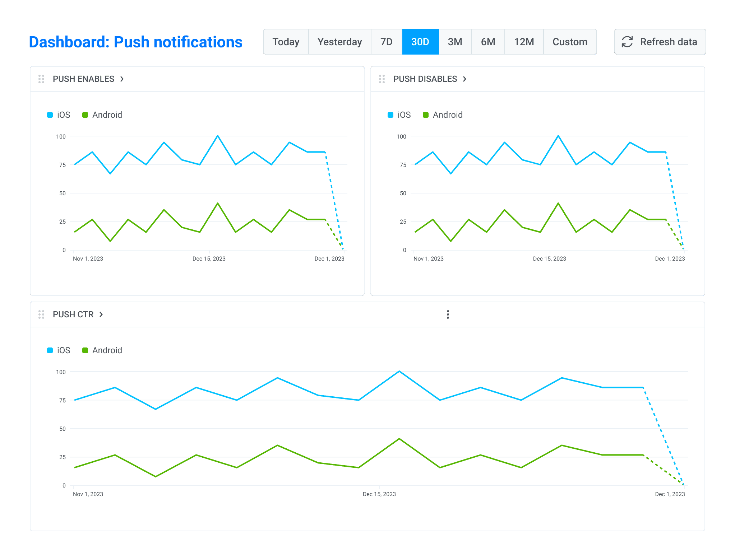735x560 pixels.
Task: Click the refresh data icon
Action: [627, 42]
